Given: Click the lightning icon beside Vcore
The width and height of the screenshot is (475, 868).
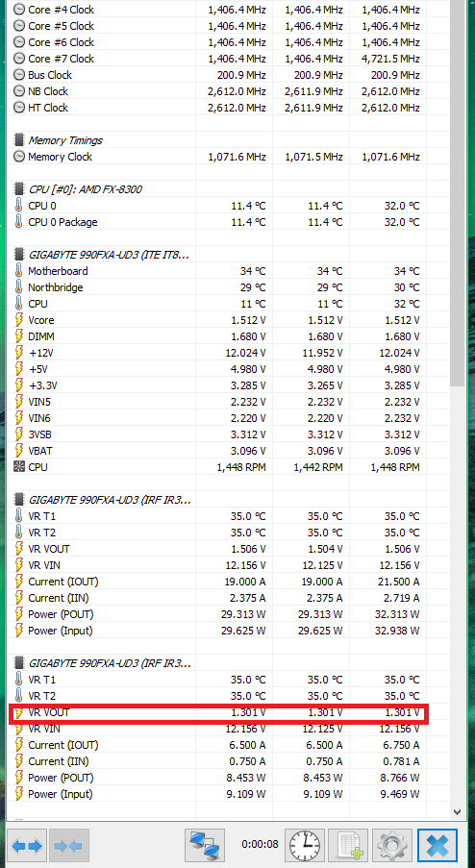Looking at the screenshot, I should pyautogui.click(x=19, y=320).
